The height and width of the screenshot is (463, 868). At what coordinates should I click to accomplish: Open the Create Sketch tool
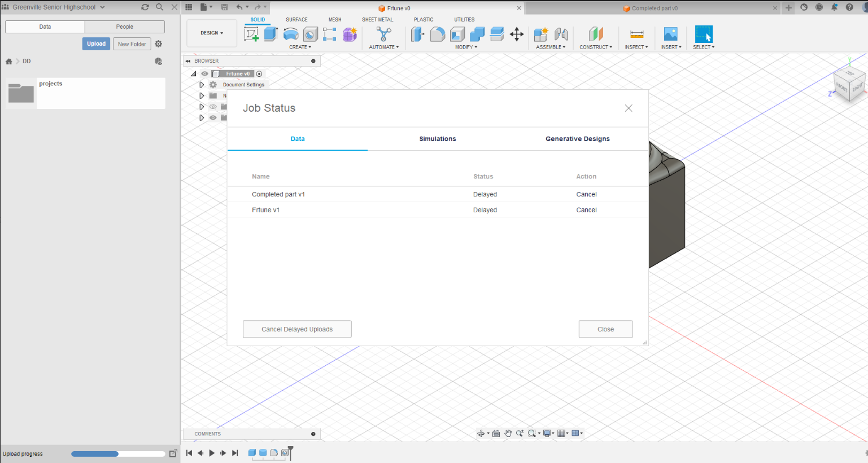click(252, 34)
